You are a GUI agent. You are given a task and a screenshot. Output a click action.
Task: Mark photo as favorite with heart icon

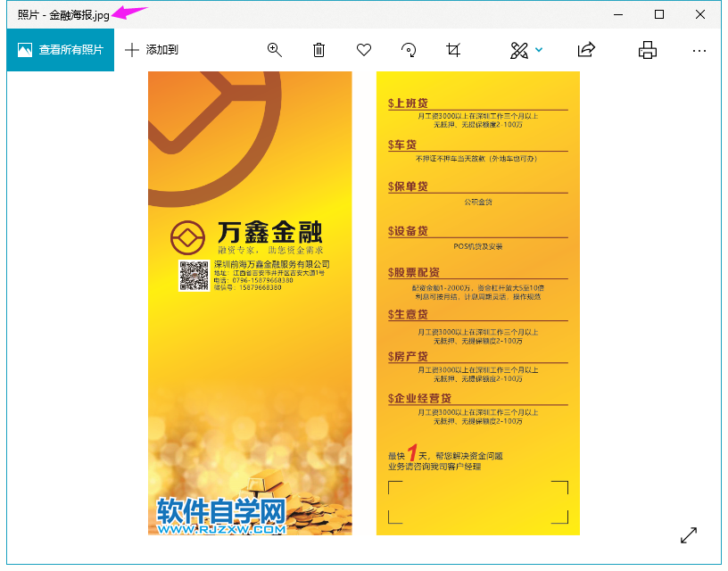pyautogui.click(x=363, y=50)
